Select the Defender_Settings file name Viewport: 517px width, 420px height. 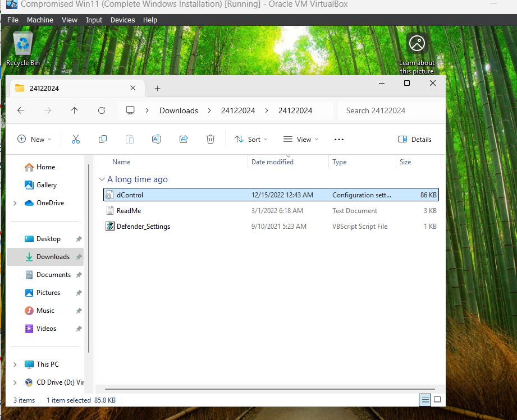click(144, 227)
